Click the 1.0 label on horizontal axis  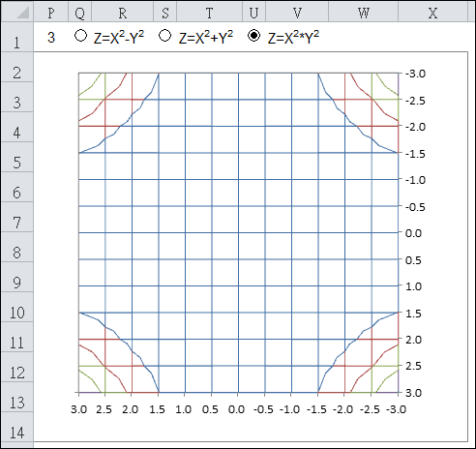pos(184,409)
